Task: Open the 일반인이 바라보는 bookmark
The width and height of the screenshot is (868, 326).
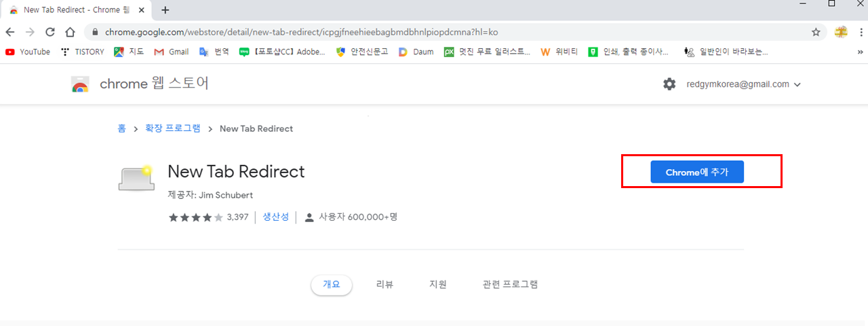Action: tap(726, 52)
